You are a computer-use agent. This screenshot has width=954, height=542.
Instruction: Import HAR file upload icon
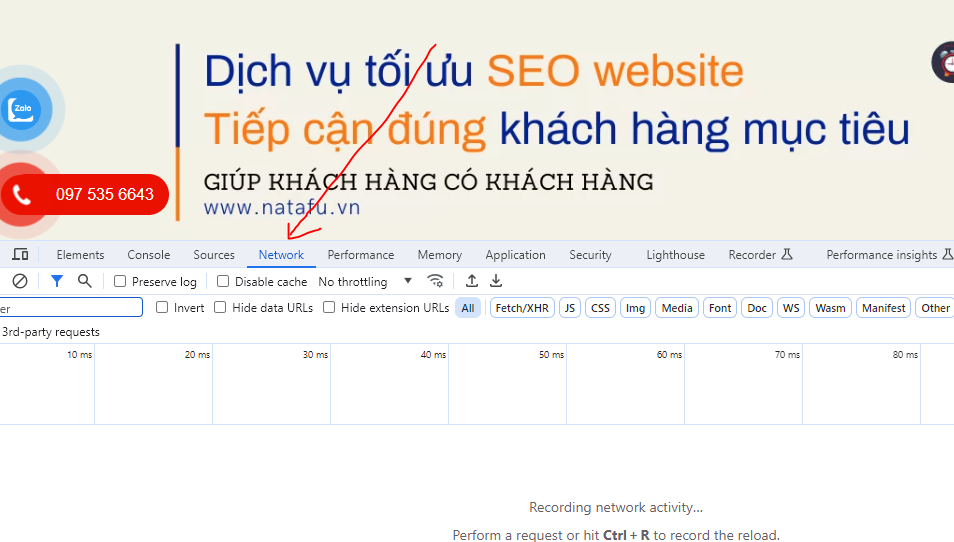pyautogui.click(x=472, y=281)
